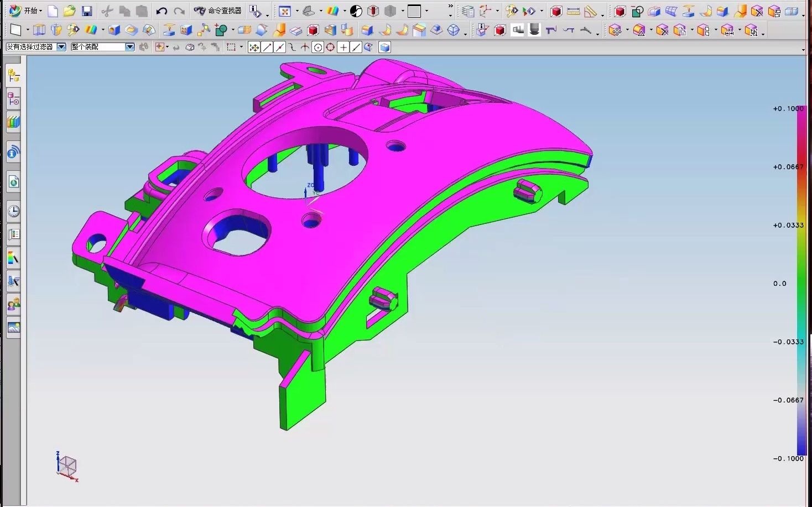Click the blank background color box
The image size is (812, 507).
414,11
